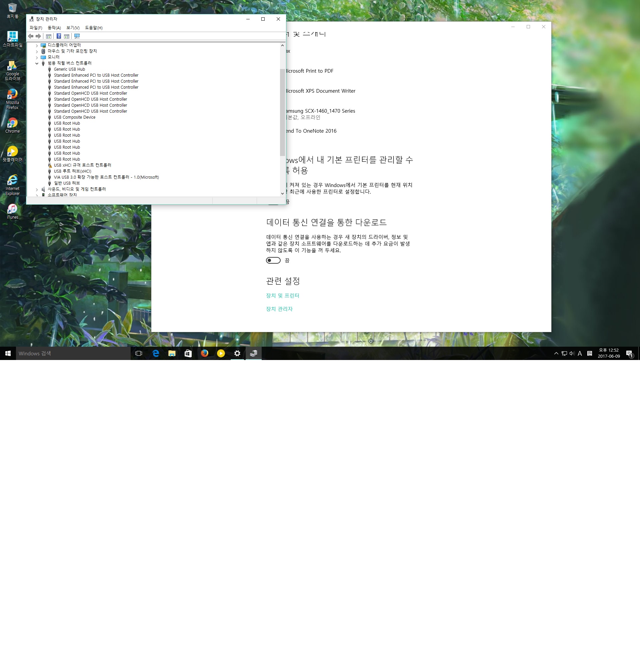Viewport: 640px width, 672px height.
Task: Click the Back arrow in Device Manager toolbar
Action: point(31,36)
